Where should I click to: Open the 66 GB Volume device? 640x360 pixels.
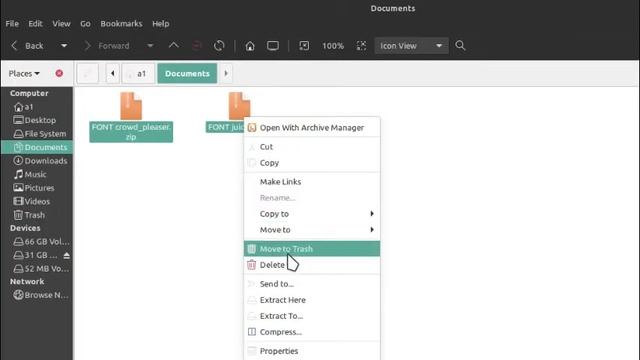pos(37,242)
